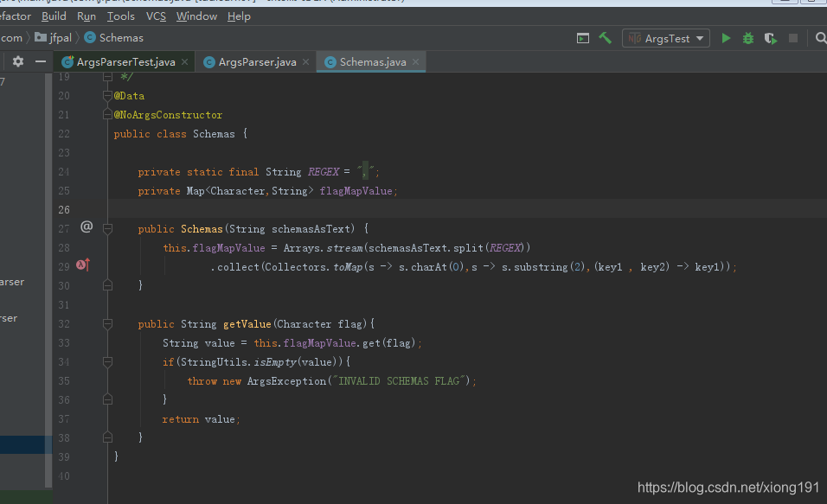The width and height of the screenshot is (827, 504).
Task: Open the Run menu
Action: [x=87, y=16]
